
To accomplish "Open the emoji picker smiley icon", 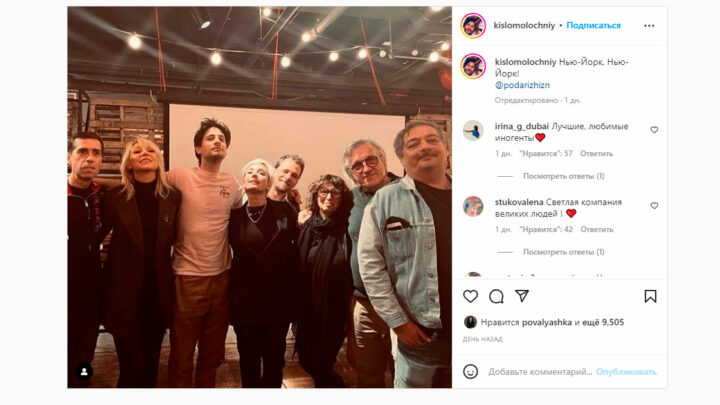I will pyautogui.click(x=471, y=371).
